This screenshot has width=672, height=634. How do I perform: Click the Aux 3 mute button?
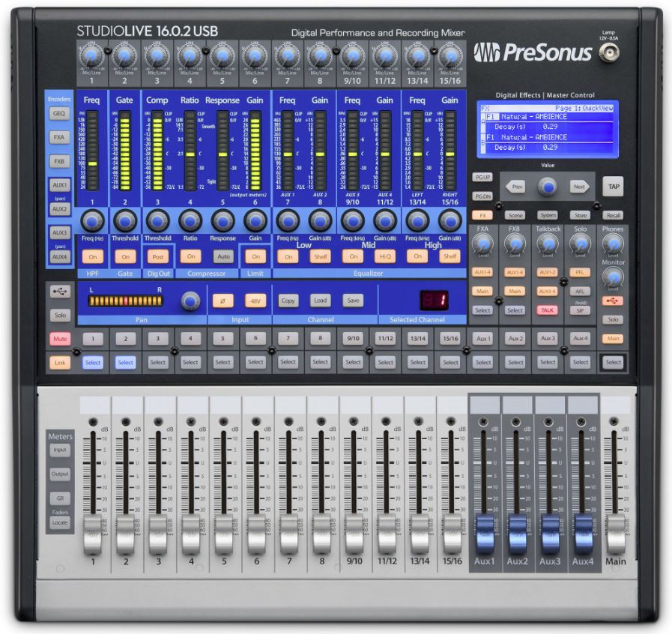click(548, 338)
